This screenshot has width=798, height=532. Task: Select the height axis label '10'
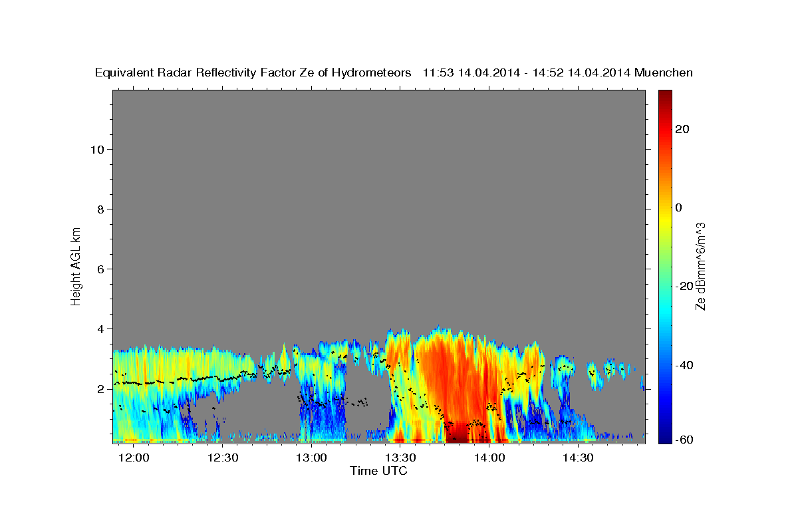(x=97, y=149)
